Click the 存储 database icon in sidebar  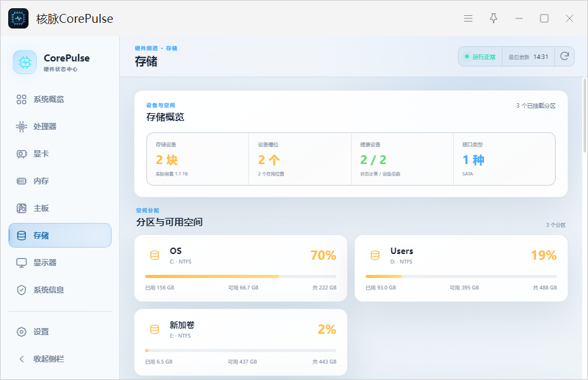tap(22, 236)
